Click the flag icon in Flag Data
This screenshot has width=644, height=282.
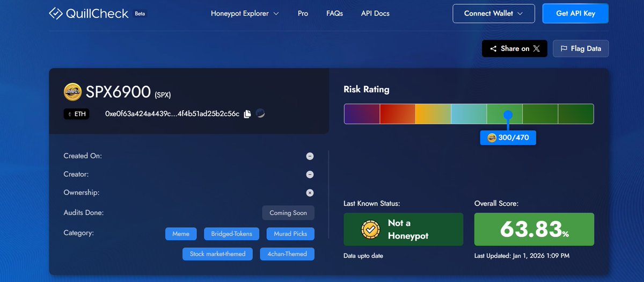pyautogui.click(x=564, y=48)
